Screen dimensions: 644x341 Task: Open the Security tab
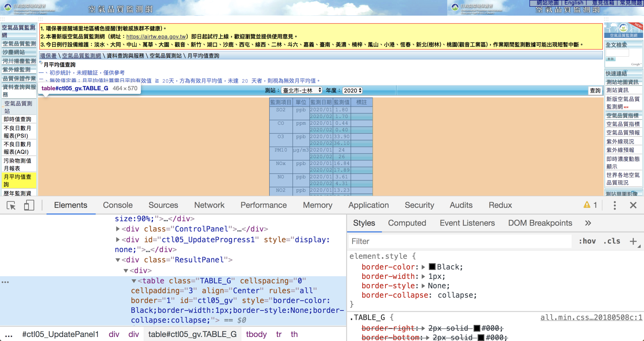tap(419, 205)
